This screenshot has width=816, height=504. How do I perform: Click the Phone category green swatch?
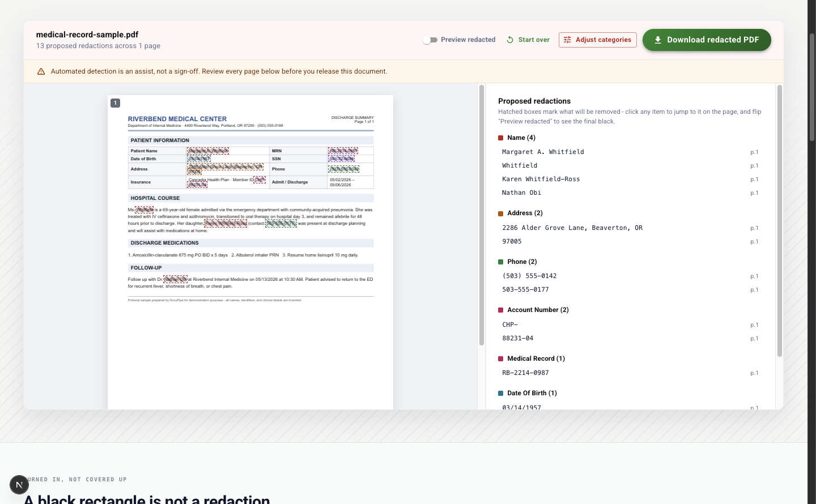click(501, 262)
